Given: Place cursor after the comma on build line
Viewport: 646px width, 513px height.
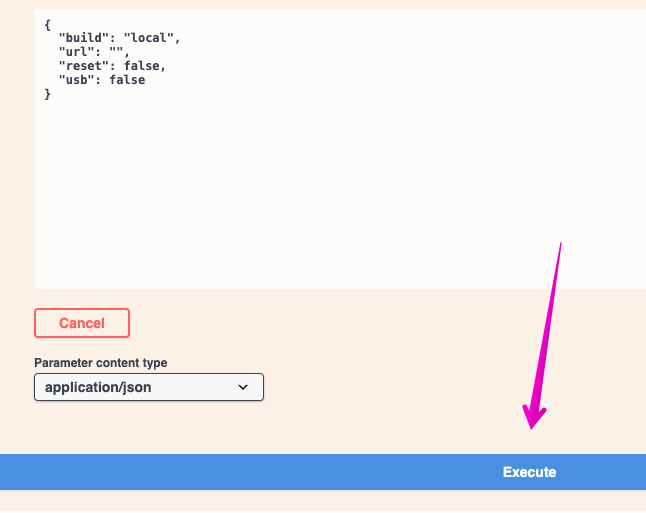Looking at the screenshot, I should point(182,38).
